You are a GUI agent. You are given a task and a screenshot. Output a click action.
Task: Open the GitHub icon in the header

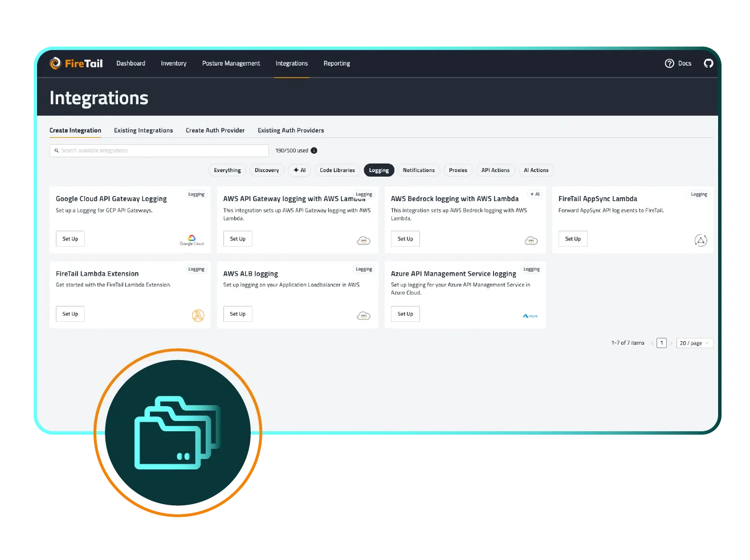(x=708, y=63)
